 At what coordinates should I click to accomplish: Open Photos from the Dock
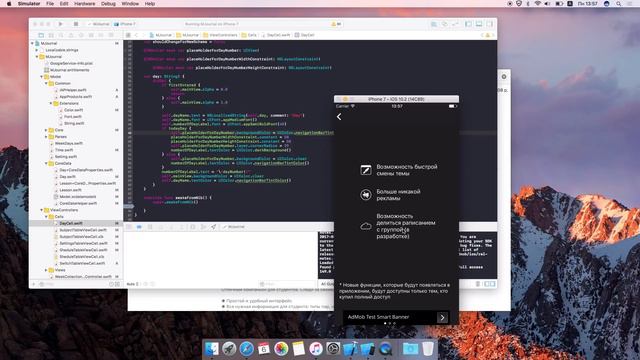coord(281,349)
